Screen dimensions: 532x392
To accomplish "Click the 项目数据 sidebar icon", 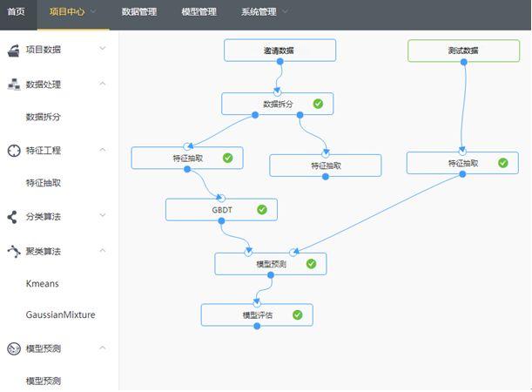I will (14, 51).
